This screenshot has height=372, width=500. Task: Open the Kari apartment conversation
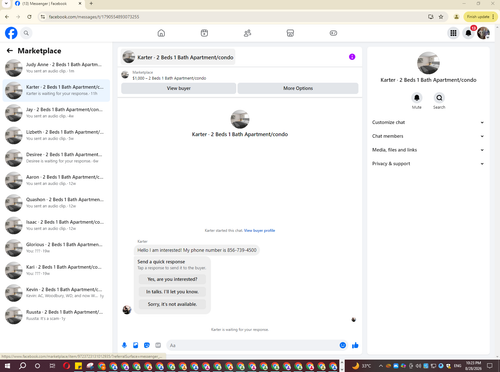pyautogui.click(x=56, y=270)
